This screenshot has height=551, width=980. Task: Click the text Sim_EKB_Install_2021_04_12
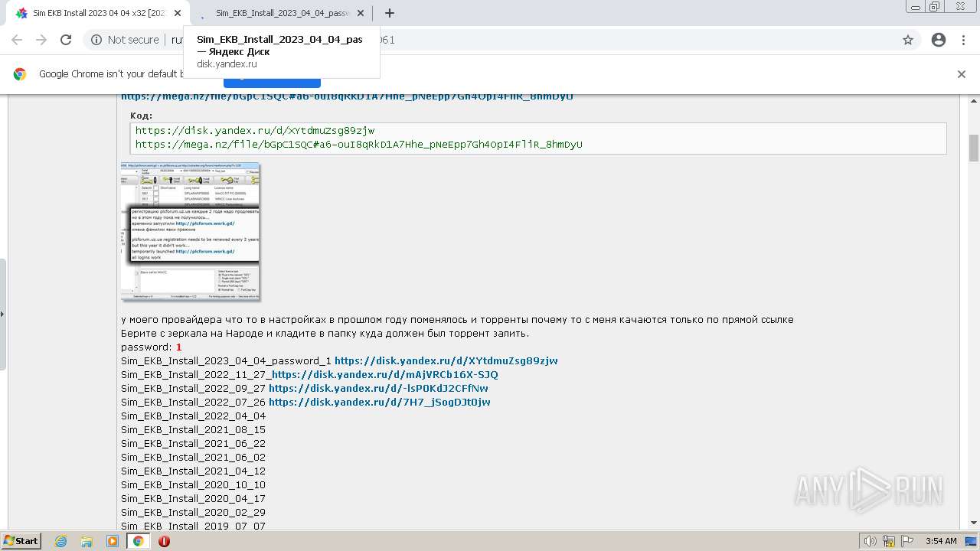(193, 471)
